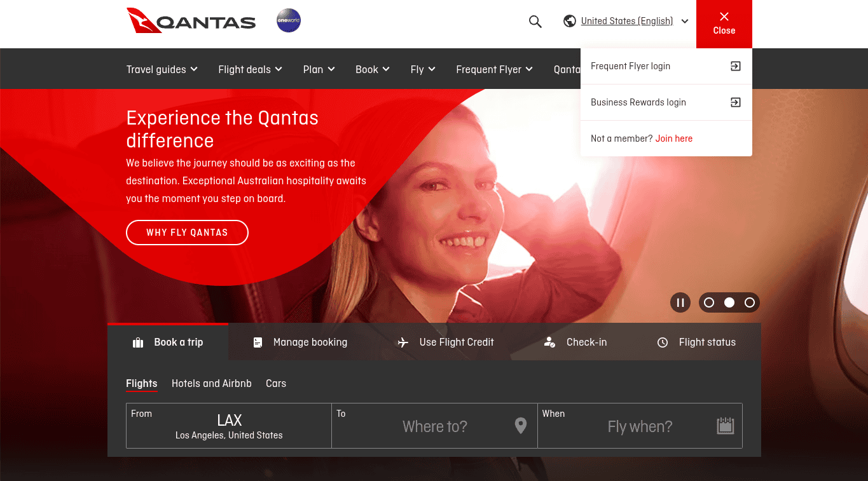Expand Flight deals menu
Image resolution: width=868 pixels, height=481 pixels.
point(250,69)
